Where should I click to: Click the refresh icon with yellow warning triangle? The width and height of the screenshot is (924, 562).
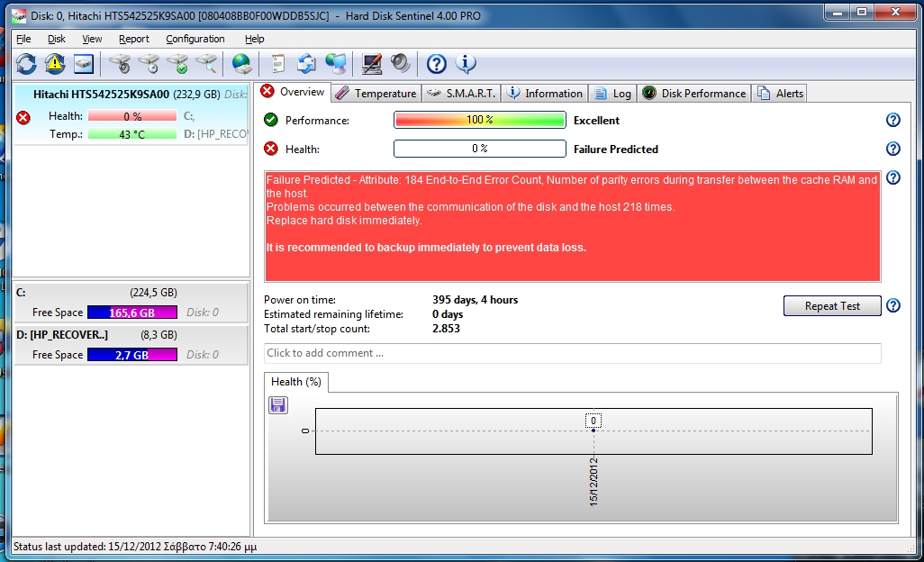[x=55, y=64]
